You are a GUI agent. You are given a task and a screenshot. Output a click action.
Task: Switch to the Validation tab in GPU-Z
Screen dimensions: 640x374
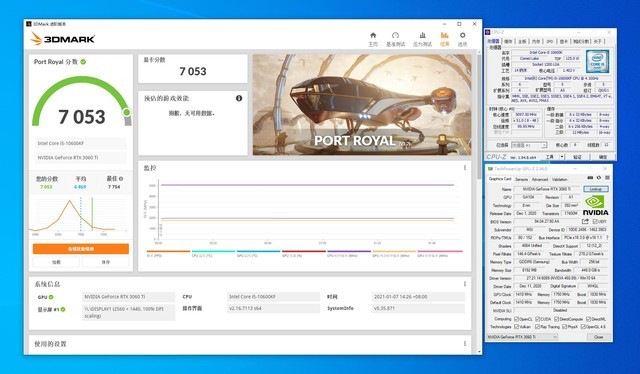click(559, 179)
